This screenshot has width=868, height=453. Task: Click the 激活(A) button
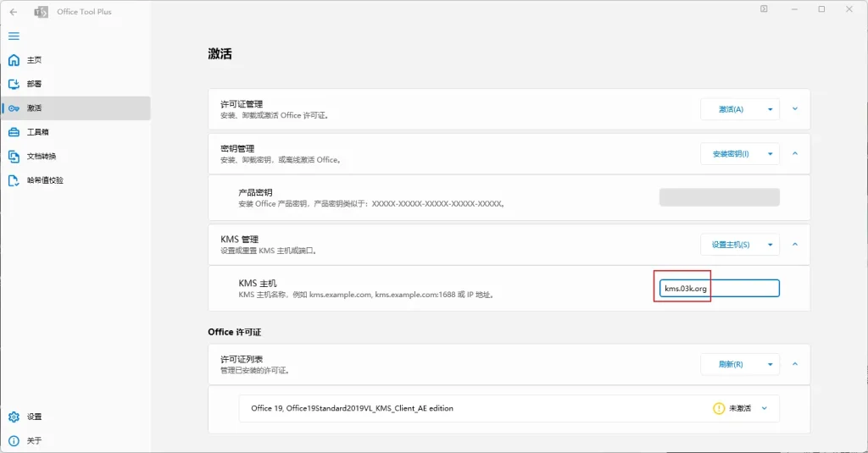pyautogui.click(x=731, y=109)
